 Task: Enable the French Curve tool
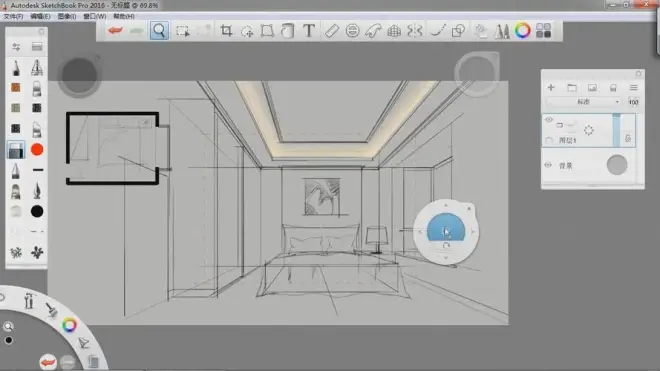[x=373, y=31]
